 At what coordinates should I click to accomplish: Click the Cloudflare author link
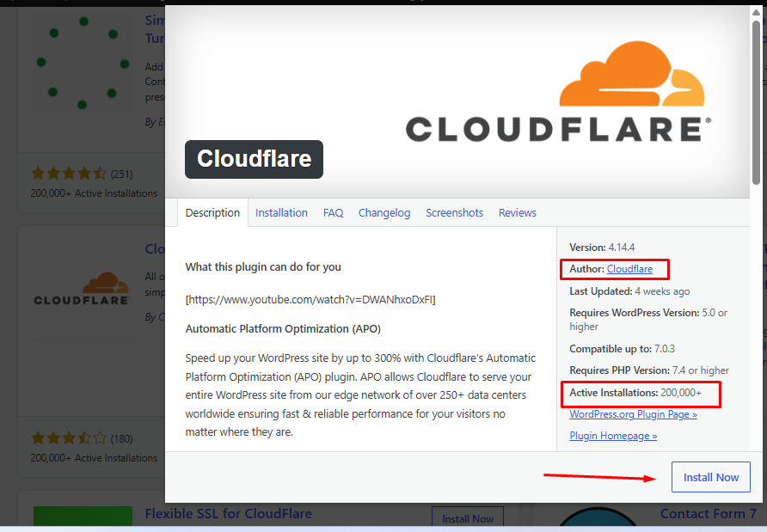pos(629,269)
